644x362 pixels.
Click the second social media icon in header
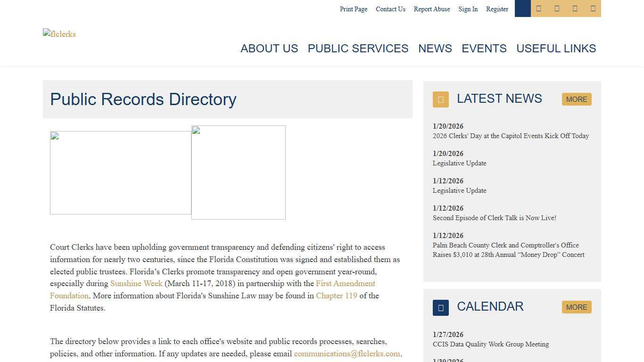click(557, 8)
